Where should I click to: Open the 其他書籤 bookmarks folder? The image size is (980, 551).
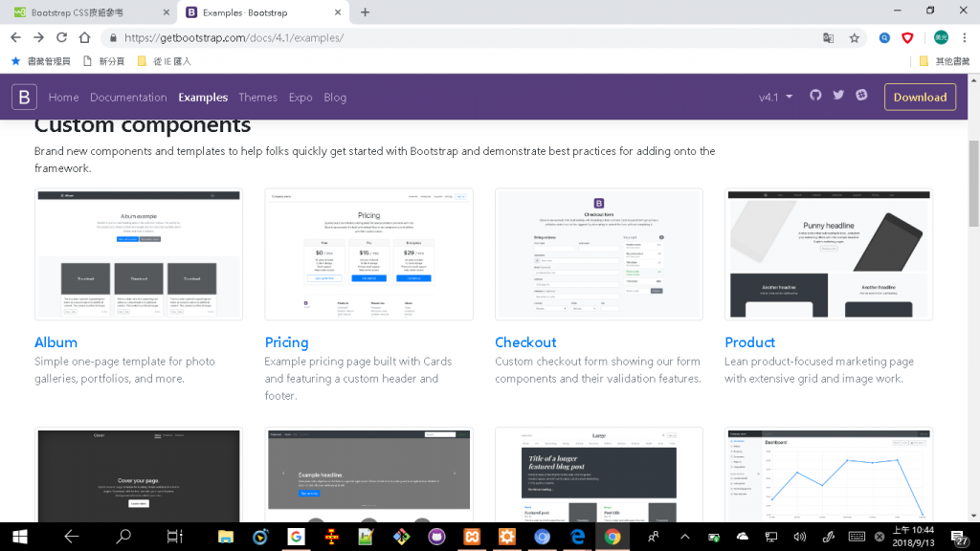pos(945,61)
